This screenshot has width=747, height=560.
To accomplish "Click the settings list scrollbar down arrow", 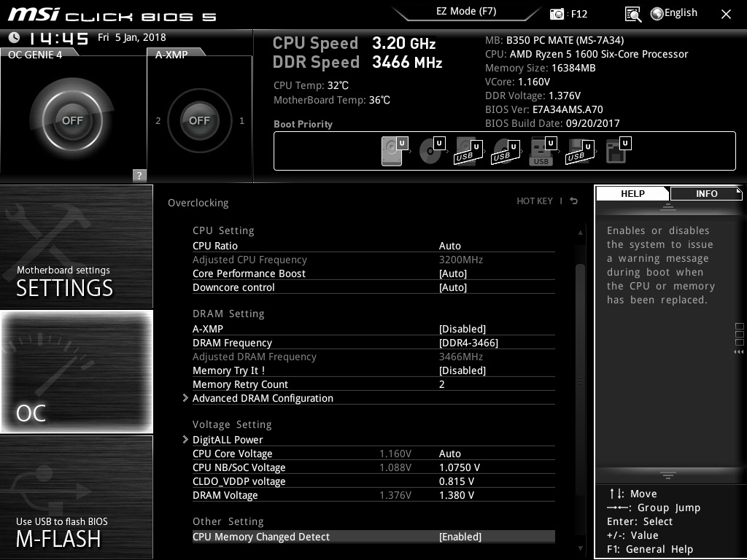I will 580,548.
